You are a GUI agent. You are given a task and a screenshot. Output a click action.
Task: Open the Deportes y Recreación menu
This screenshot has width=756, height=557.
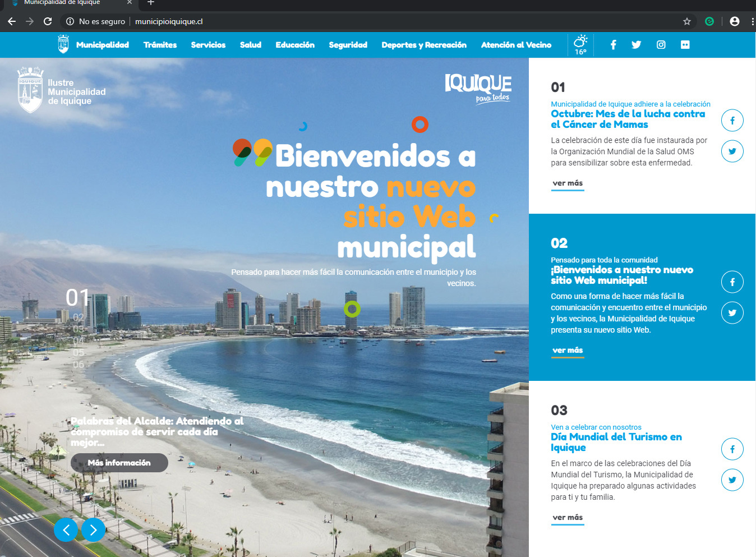tap(423, 45)
